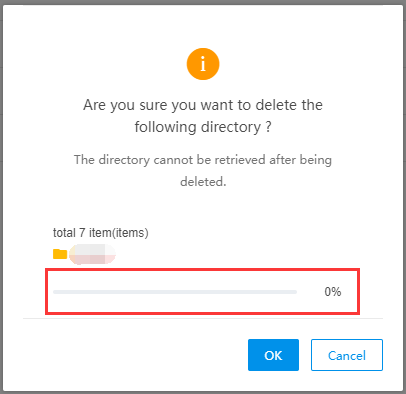Click the right end of the progress bar
406x394 pixels.
tap(295, 292)
